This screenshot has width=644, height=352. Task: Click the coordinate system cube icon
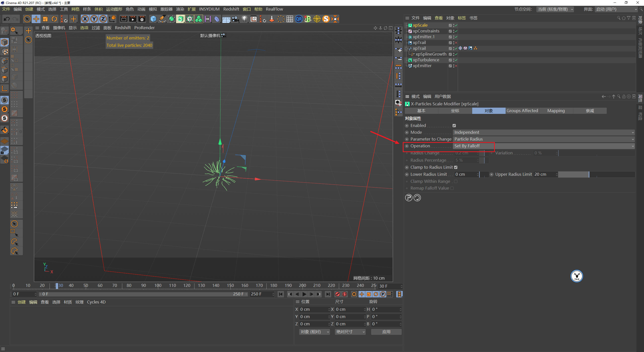tap(112, 19)
